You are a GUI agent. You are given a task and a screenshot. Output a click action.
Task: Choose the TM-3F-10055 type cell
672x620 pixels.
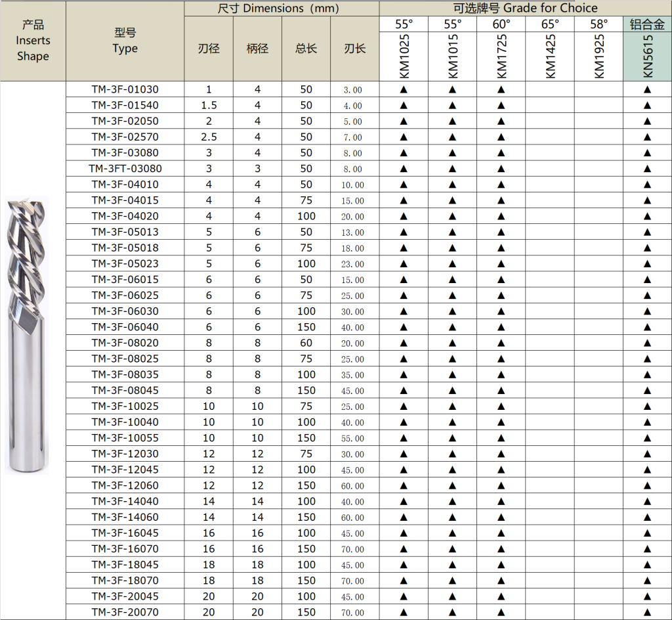click(125, 438)
